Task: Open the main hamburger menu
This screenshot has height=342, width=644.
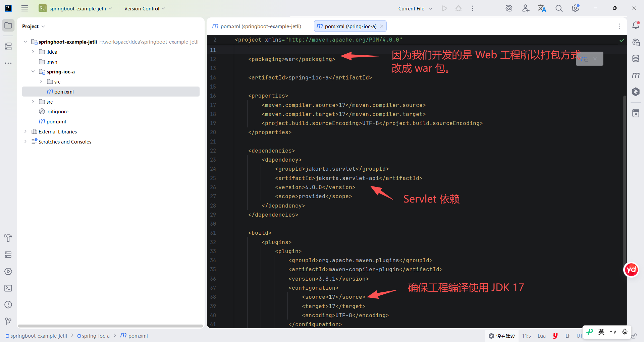Action: pos(24,8)
